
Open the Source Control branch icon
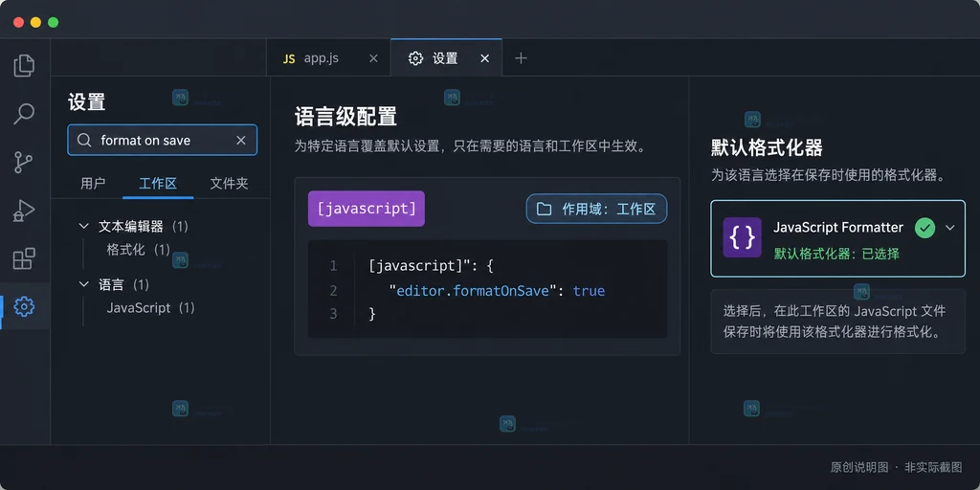point(24,162)
